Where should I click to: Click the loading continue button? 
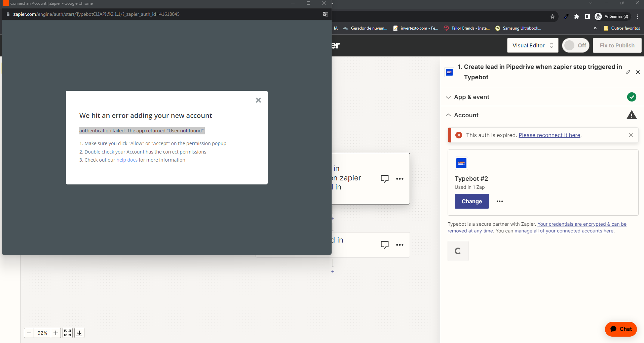[458, 251]
